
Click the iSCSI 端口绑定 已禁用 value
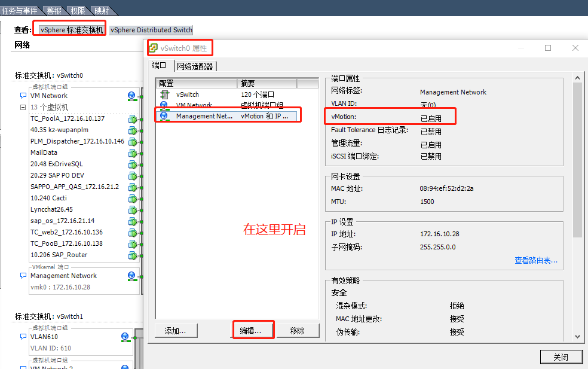[x=431, y=156]
